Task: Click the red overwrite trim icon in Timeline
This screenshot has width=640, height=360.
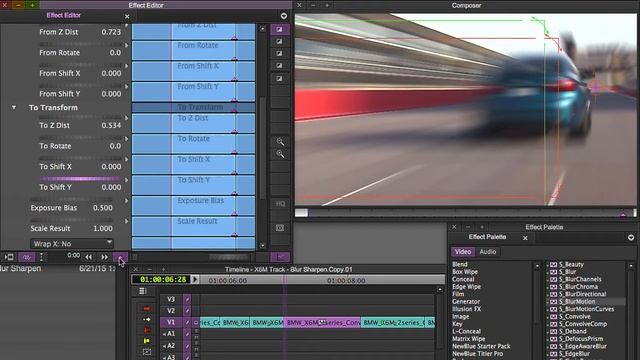Action: click(147, 330)
